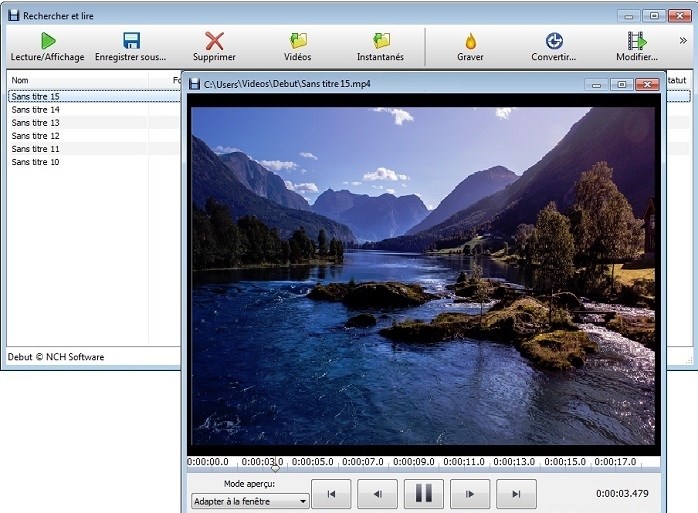Select Sans titre 12 in the list
Screen dimensions: 698x513
[36, 136]
